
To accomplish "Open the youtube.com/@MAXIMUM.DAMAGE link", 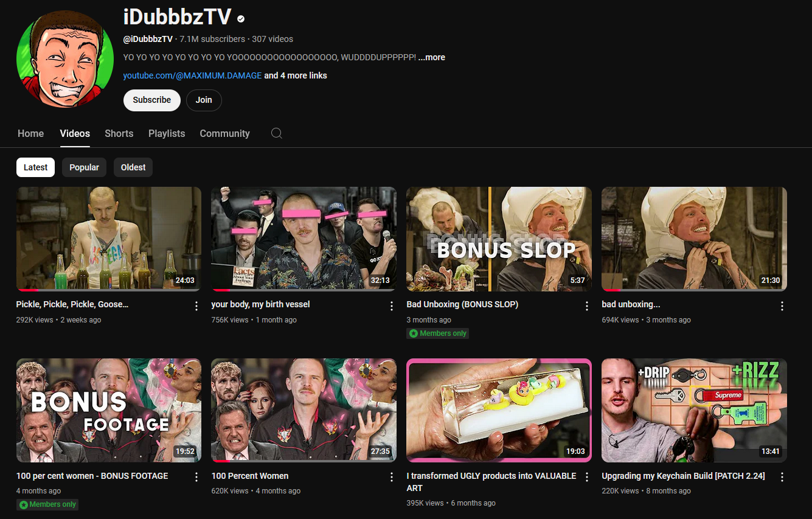I will (x=193, y=75).
